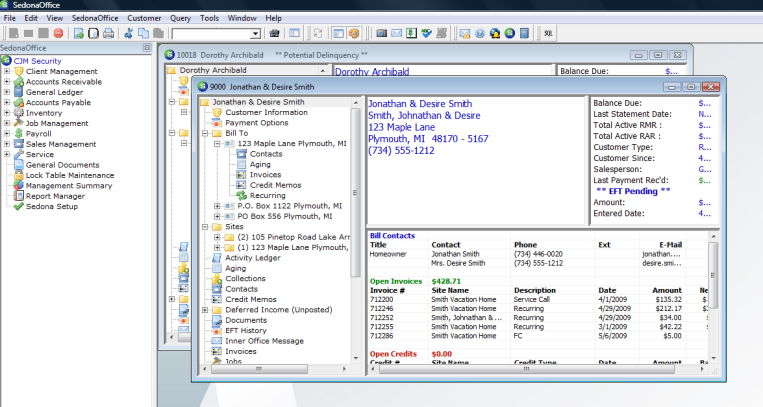This screenshot has width=763, height=407.
Task: Open Client Management module in sidebar
Action: (x=61, y=71)
